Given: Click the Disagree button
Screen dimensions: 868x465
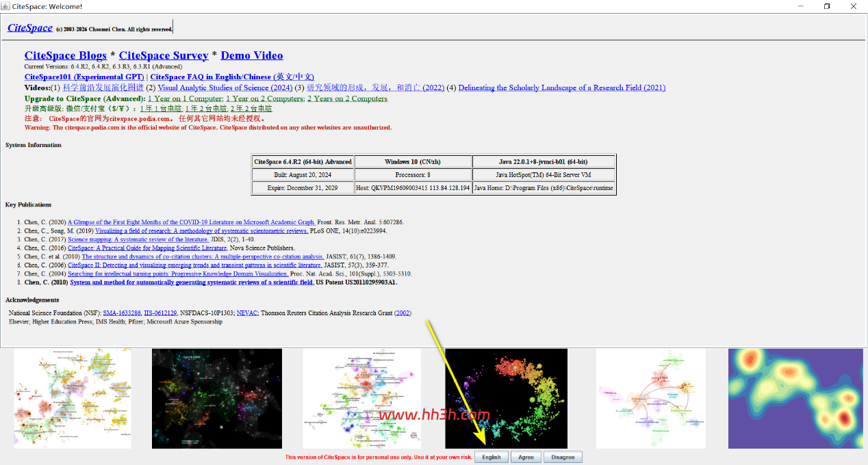Looking at the screenshot, I should pyautogui.click(x=563, y=457).
